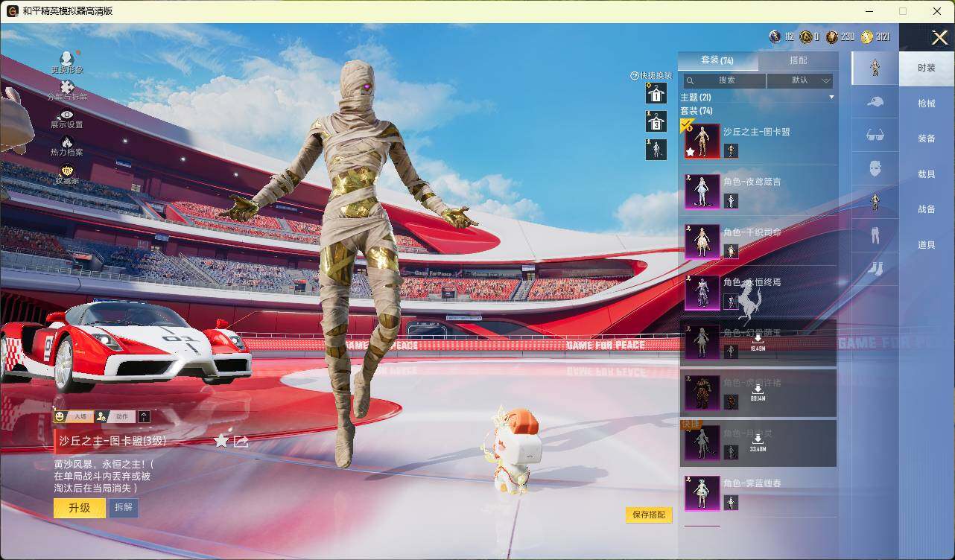Open the 装备 equipment tab

[927, 139]
